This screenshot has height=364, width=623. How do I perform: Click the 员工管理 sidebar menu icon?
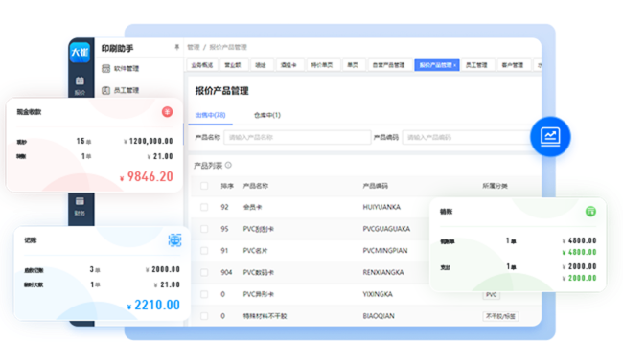point(105,90)
